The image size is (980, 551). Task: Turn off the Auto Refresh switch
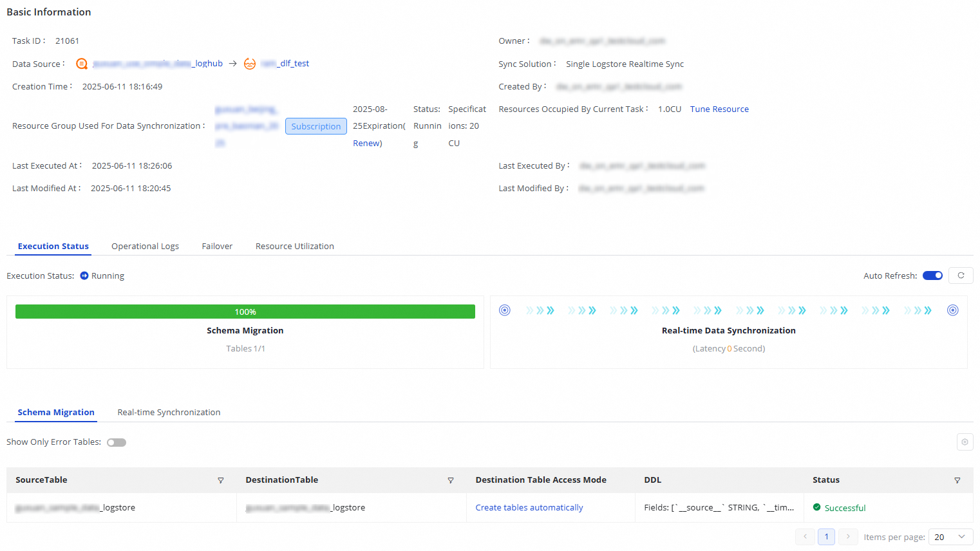[x=932, y=275]
